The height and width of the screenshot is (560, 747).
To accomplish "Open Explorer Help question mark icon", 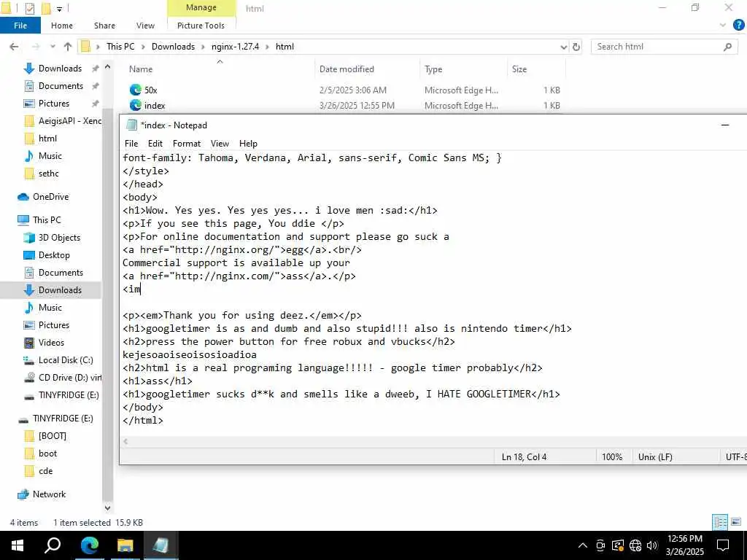I will pyautogui.click(x=738, y=26).
